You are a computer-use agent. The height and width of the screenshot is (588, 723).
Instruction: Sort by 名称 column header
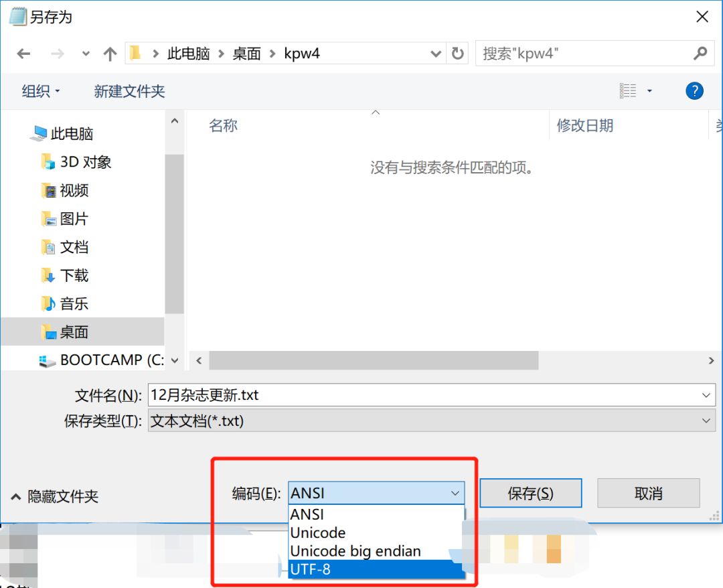[x=223, y=125]
